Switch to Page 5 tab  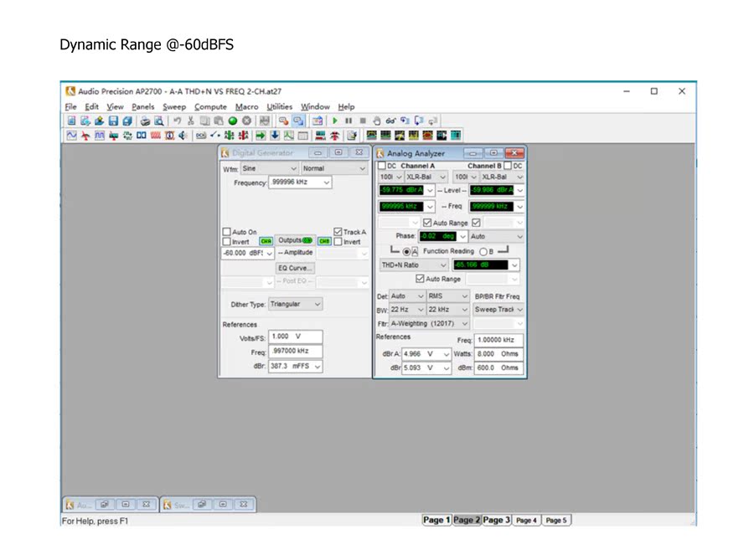click(556, 520)
